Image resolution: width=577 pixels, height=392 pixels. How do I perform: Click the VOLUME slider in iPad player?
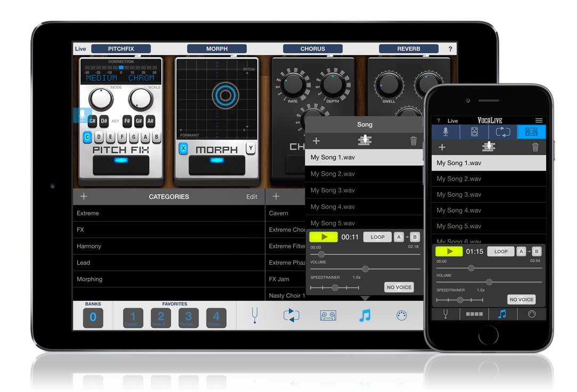pos(365,269)
